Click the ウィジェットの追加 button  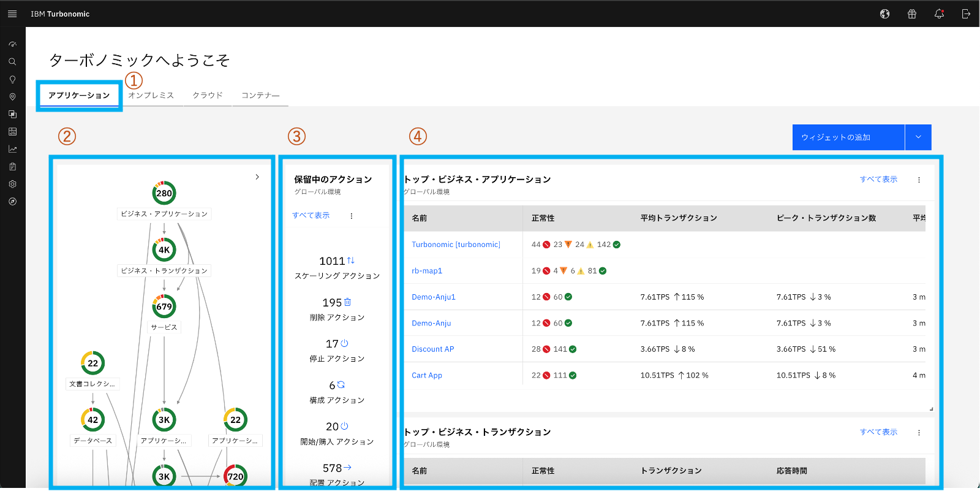point(848,137)
